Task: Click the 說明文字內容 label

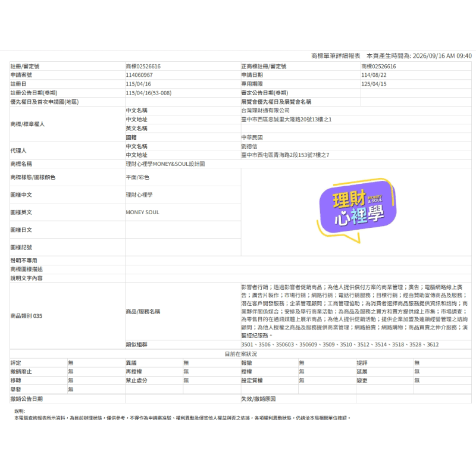Action: [x=26, y=278]
